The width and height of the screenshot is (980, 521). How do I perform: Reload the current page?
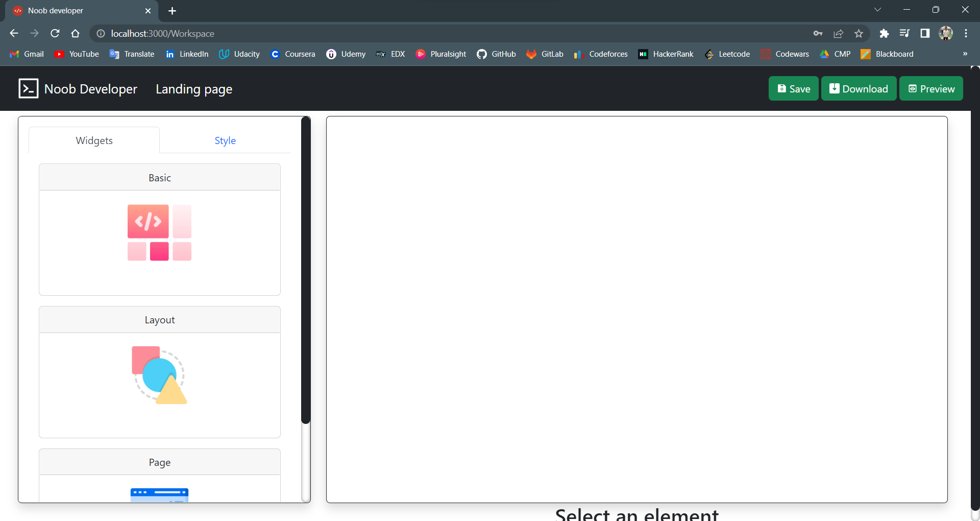pyautogui.click(x=55, y=33)
